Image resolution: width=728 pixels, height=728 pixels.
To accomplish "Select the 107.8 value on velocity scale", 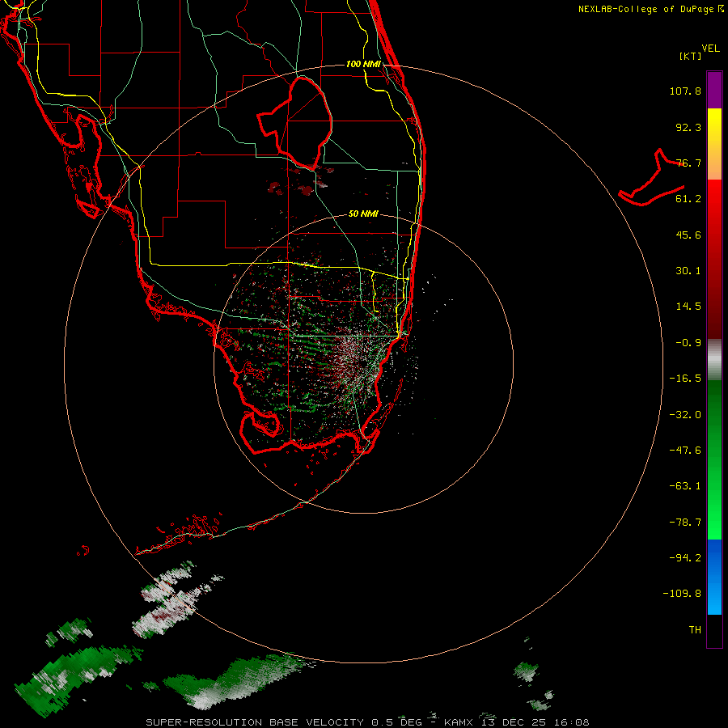I will click(685, 91).
